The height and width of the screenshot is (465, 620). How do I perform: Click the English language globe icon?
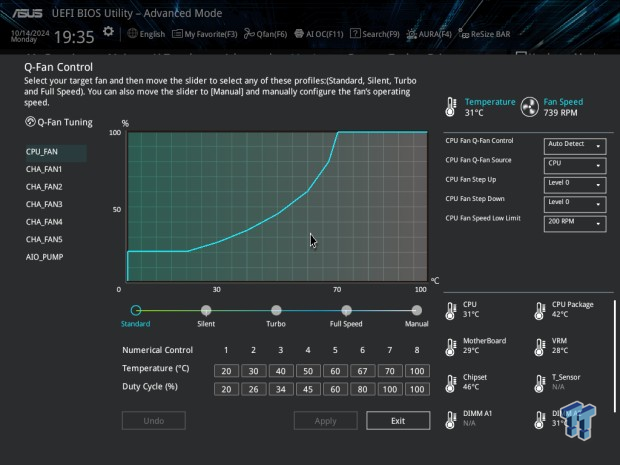click(133, 34)
